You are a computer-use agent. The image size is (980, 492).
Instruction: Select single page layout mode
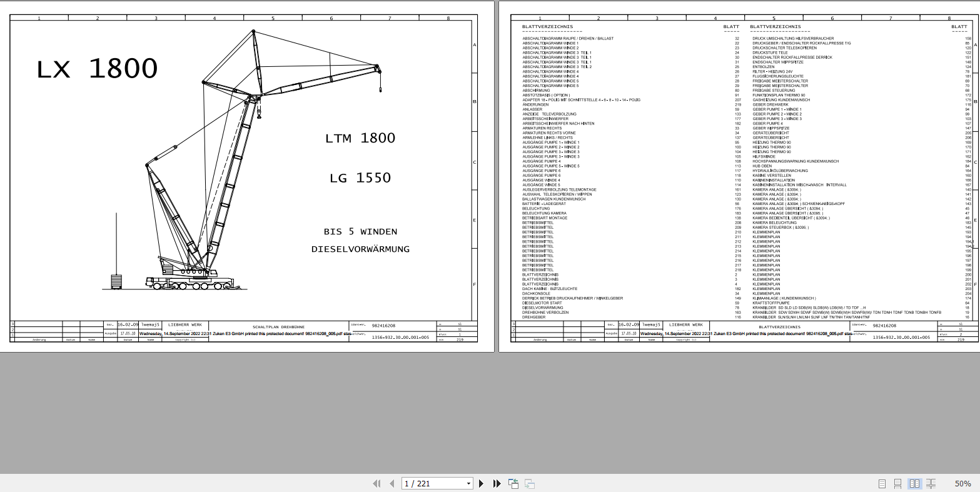coord(882,483)
